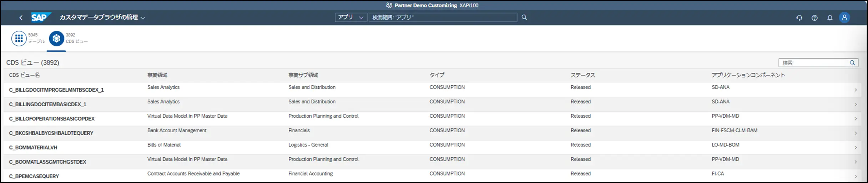Open the help question mark icon
868x183 pixels.
[814, 18]
